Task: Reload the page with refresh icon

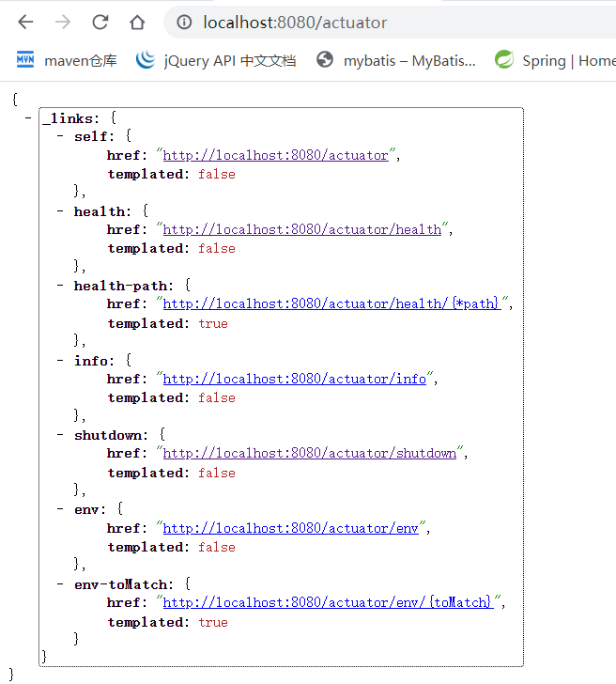Action: tap(100, 23)
